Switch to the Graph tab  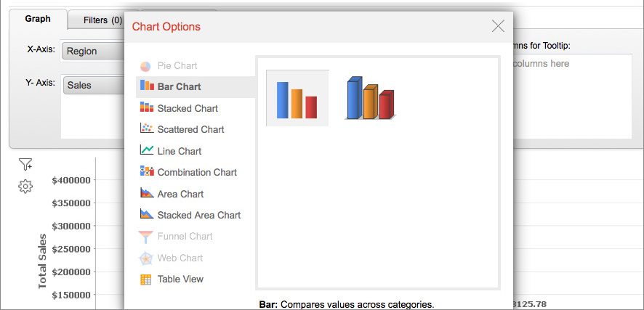[x=38, y=20]
